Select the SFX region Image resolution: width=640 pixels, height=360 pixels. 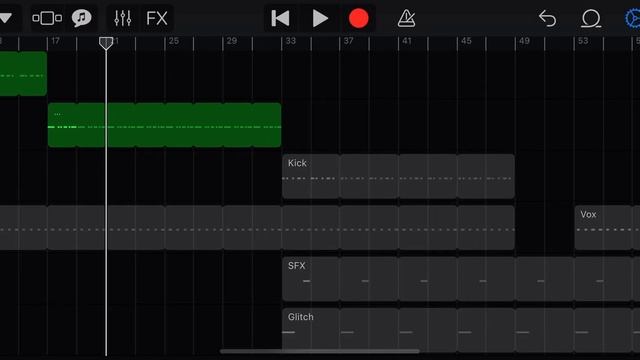click(x=461, y=279)
